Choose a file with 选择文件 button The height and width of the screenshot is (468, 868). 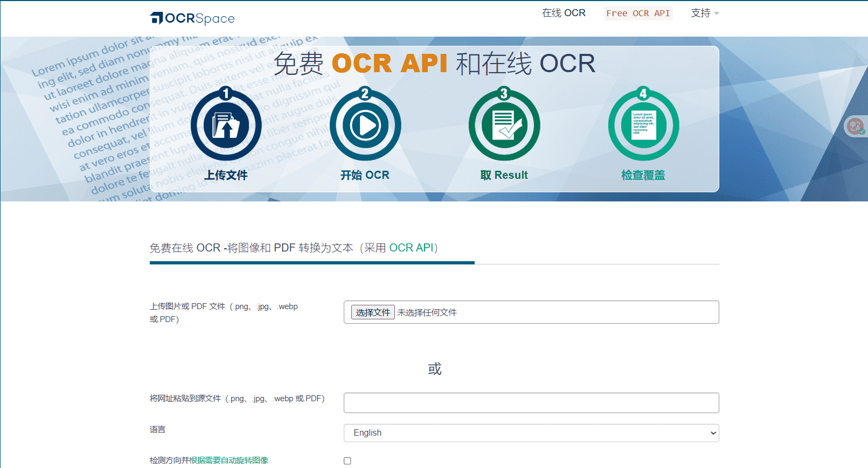[x=373, y=312]
